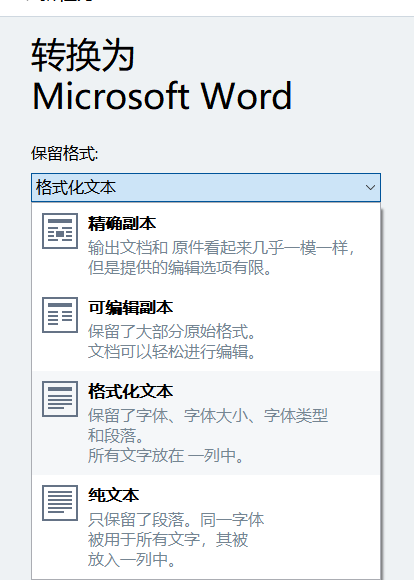The height and width of the screenshot is (580, 414).
Task: Click text 只保留了段落。同一字体
Action: coord(176,520)
